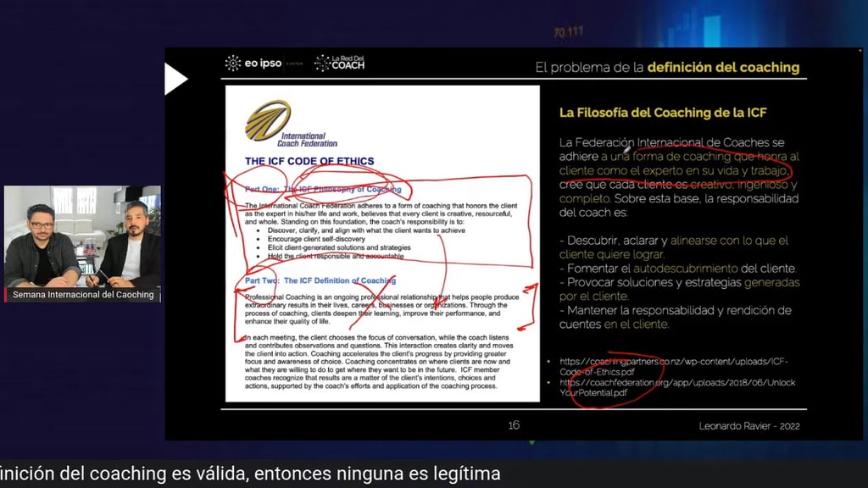This screenshot has width=868, height=488.
Task: Click 'Part One: The ICF Philosophy of Coaching'
Action: coord(323,189)
